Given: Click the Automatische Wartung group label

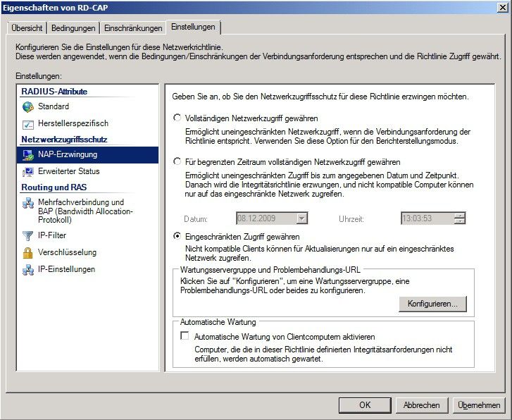Looking at the screenshot, I should point(218,322).
